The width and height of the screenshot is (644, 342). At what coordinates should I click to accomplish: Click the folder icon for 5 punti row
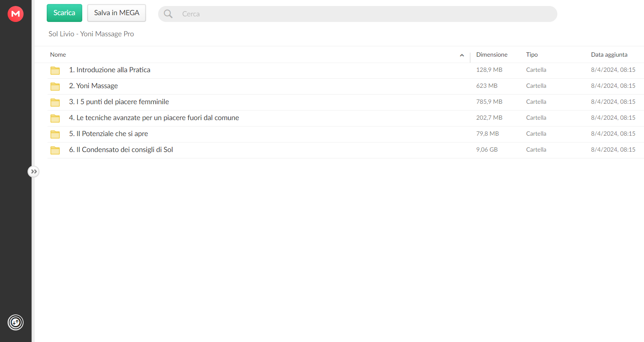(x=55, y=103)
